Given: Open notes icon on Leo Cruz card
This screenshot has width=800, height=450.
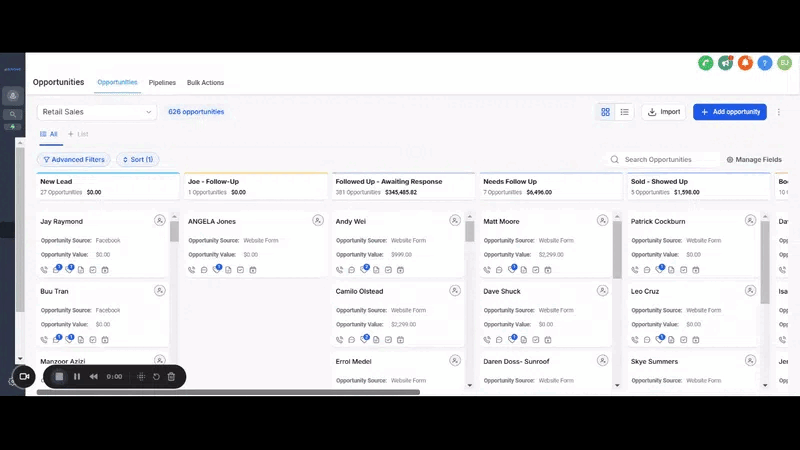Looking at the screenshot, I should [x=671, y=340].
